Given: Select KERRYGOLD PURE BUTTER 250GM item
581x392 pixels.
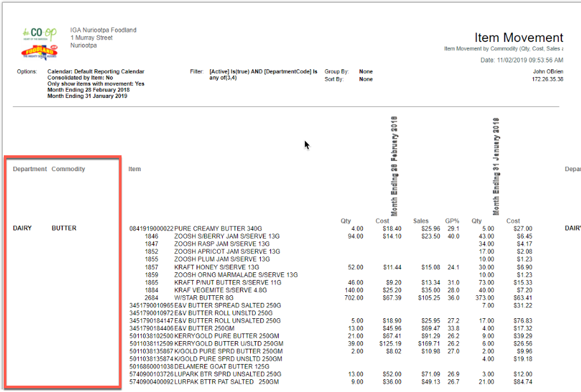Looking at the screenshot, I should (227, 336).
